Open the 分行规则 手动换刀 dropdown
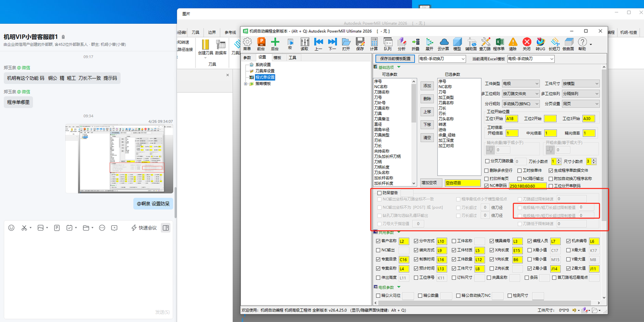The image size is (644, 322). (x=520, y=104)
